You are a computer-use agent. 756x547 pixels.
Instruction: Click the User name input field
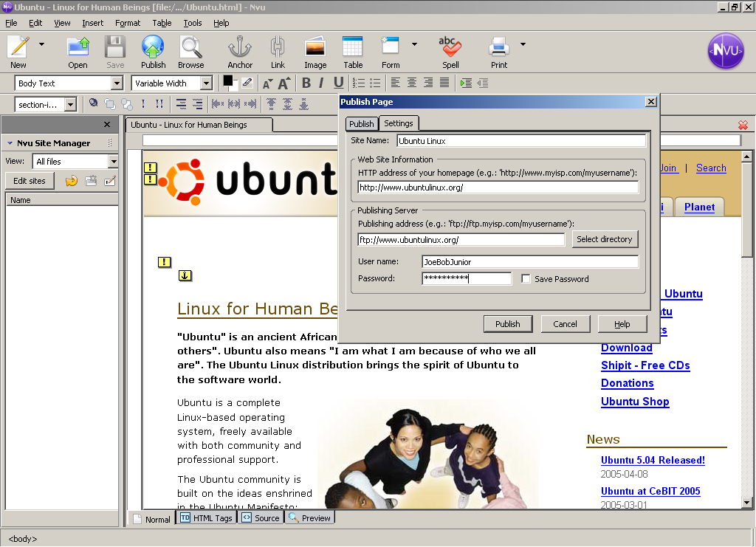[530, 262]
